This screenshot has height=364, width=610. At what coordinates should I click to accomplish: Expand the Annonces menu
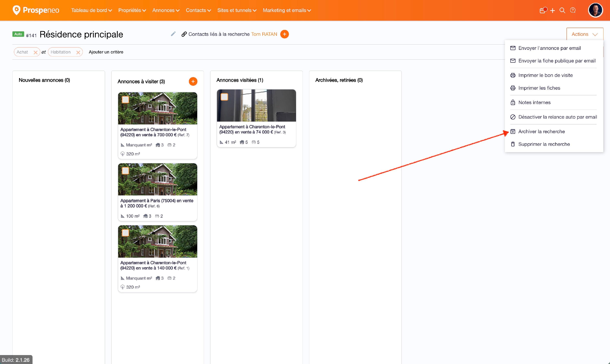[x=166, y=10]
